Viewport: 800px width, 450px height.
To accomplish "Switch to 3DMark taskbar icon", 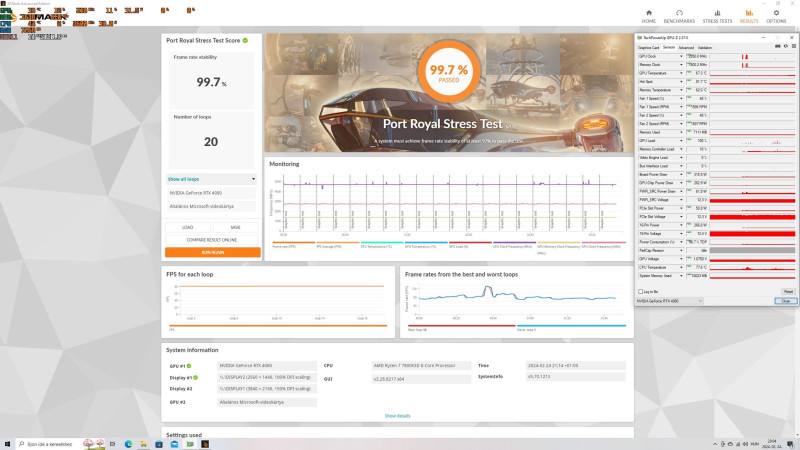I will coord(205,444).
